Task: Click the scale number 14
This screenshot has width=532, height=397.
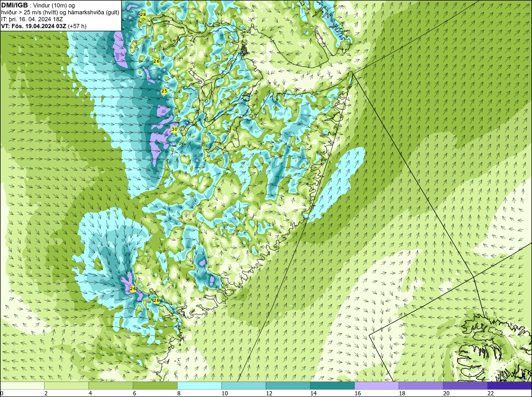Action: (x=313, y=393)
